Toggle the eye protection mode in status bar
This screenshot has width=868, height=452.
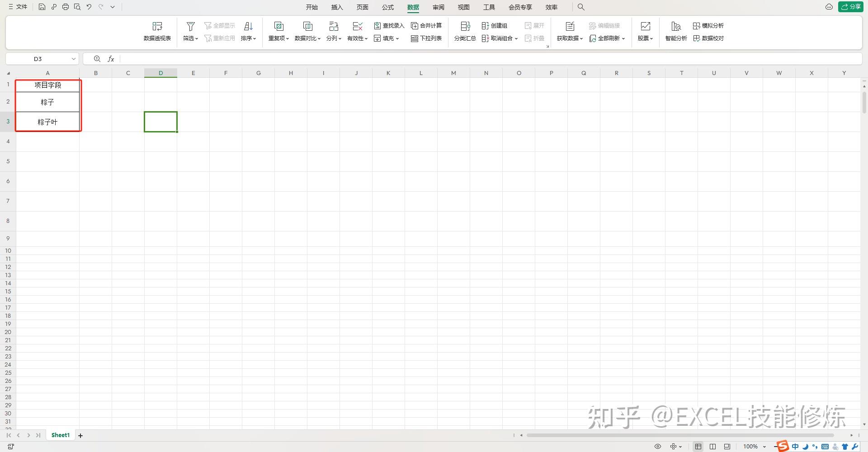tap(658, 446)
